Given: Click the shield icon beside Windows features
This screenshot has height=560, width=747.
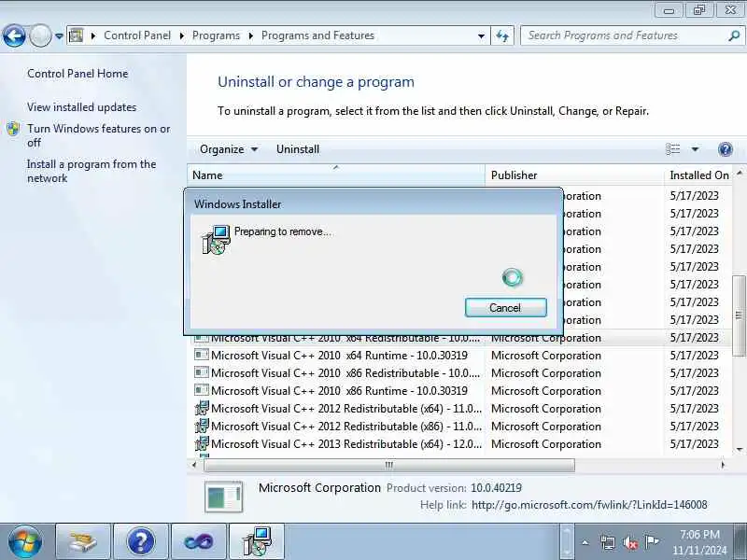Looking at the screenshot, I should click(13, 129).
